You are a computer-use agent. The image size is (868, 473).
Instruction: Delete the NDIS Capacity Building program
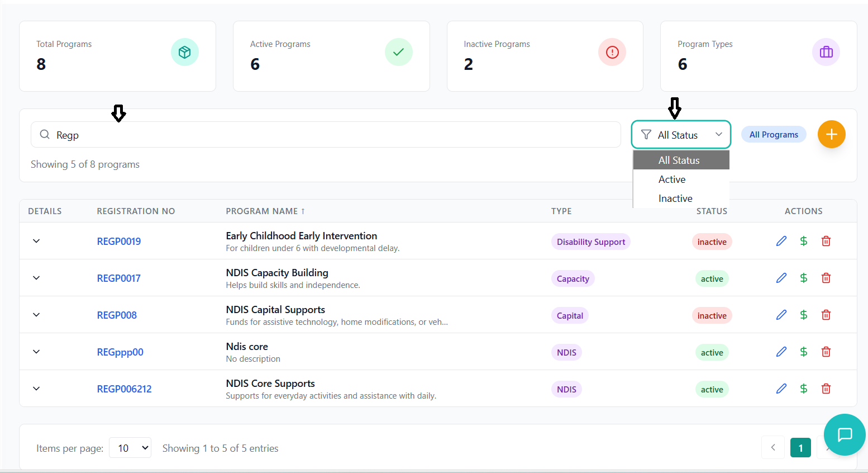pos(826,278)
